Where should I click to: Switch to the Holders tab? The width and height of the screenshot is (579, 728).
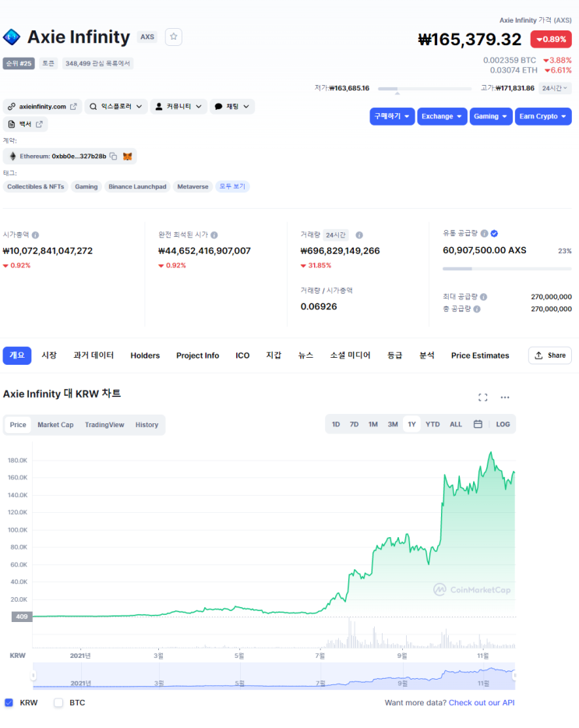145,355
